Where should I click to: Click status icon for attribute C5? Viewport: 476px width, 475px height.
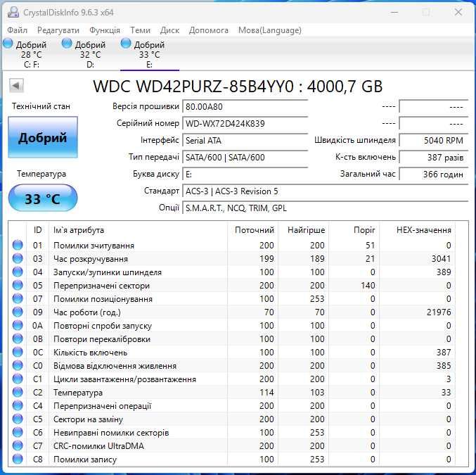point(18,419)
